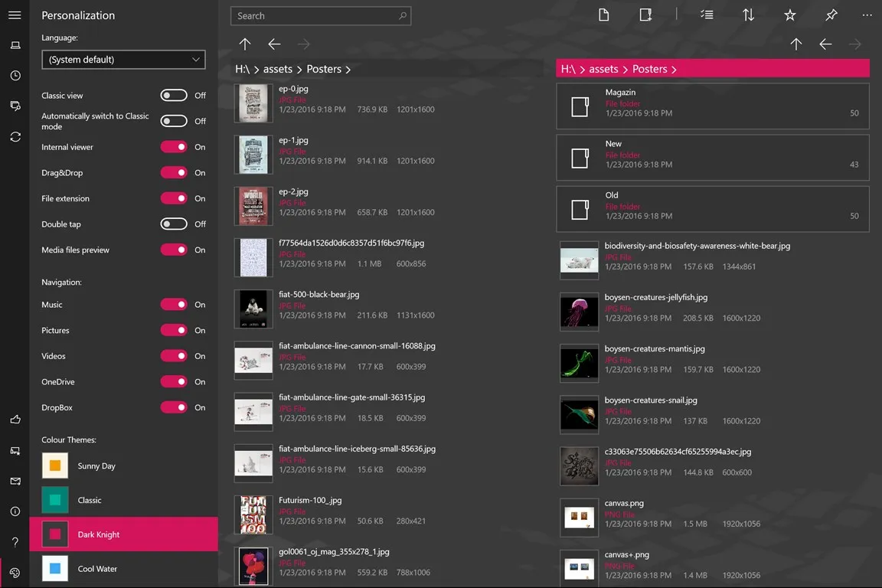Open the More options ellipsis menu
Image resolution: width=882 pixels, height=588 pixels.
pos(867,15)
